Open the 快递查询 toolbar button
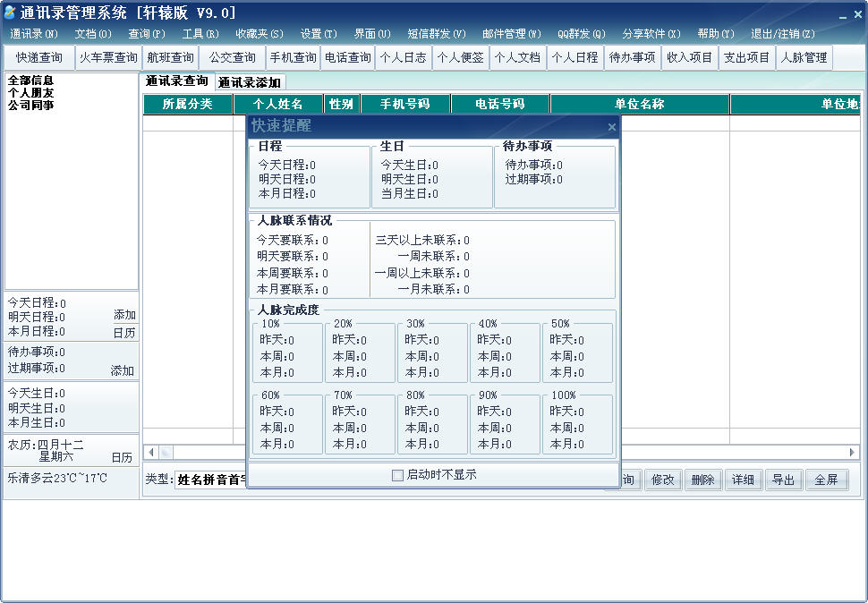 point(38,57)
